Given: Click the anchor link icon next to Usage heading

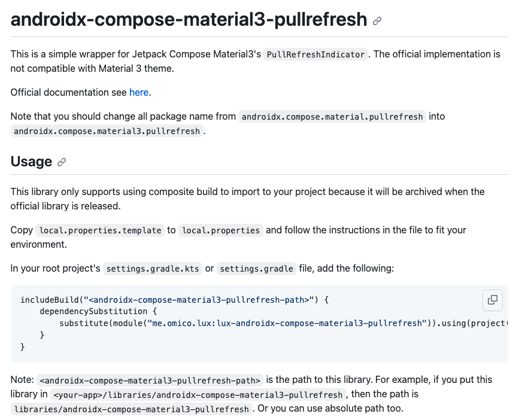Looking at the screenshot, I should coord(62,162).
